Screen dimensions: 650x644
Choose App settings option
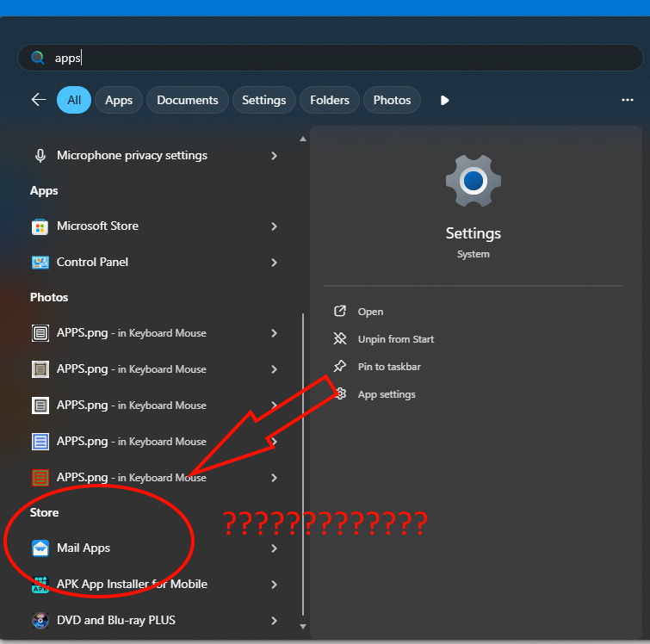387,394
